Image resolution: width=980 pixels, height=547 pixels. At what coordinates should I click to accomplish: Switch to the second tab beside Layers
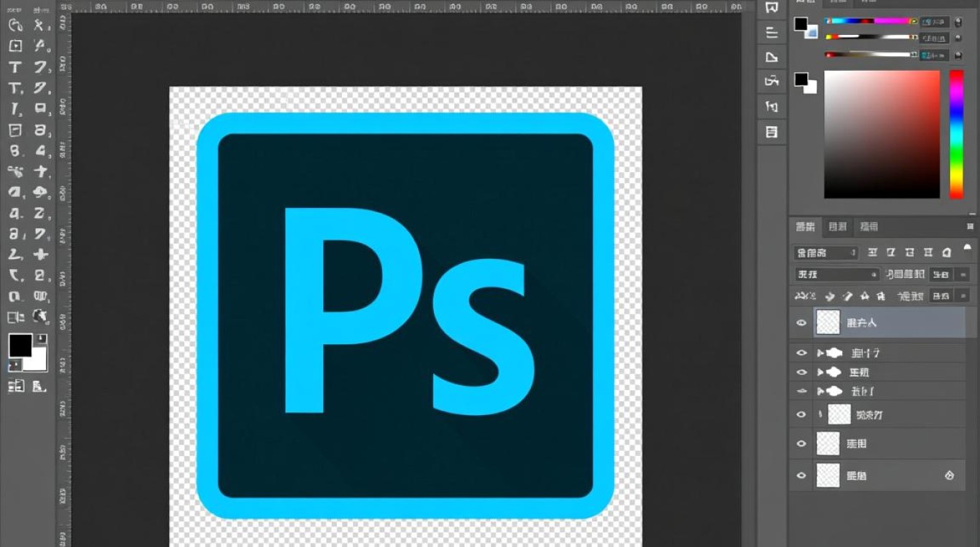pos(838,227)
